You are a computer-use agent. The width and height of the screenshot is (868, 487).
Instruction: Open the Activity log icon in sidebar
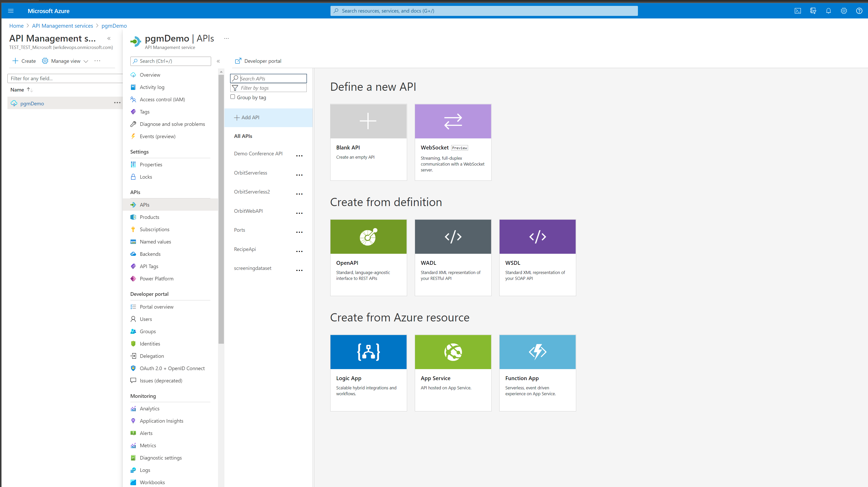(x=133, y=87)
